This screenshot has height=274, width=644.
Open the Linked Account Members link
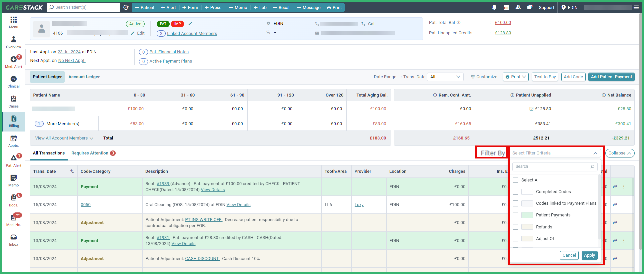coord(192,34)
